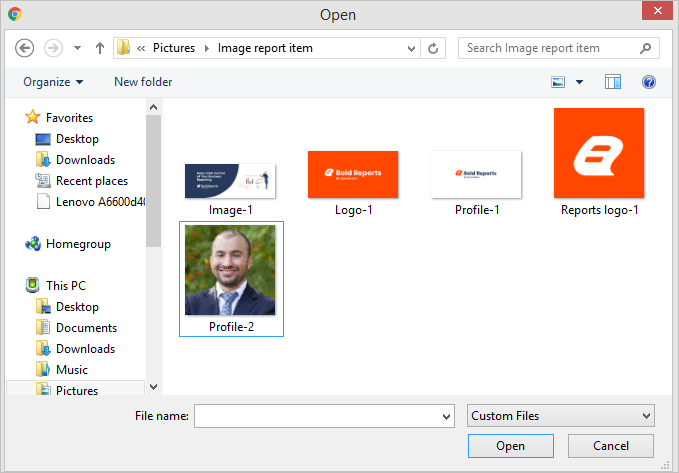Click the Logo-1 file name
This screenshot has width=679, height=473.
353,210
